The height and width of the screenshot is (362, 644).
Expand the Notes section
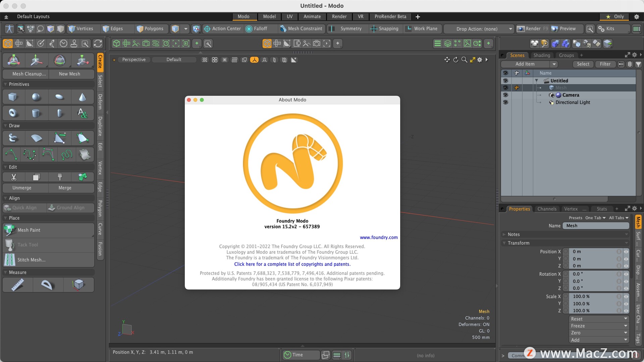(504, 234)
